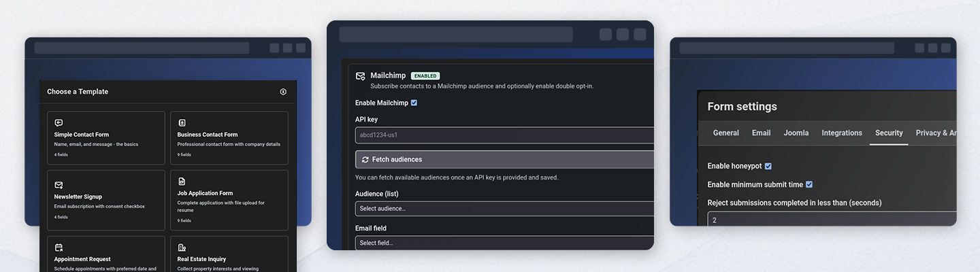Click the Appointment Request calendar icon
Screen dimensions: 980x272
(x=59, y=248)
